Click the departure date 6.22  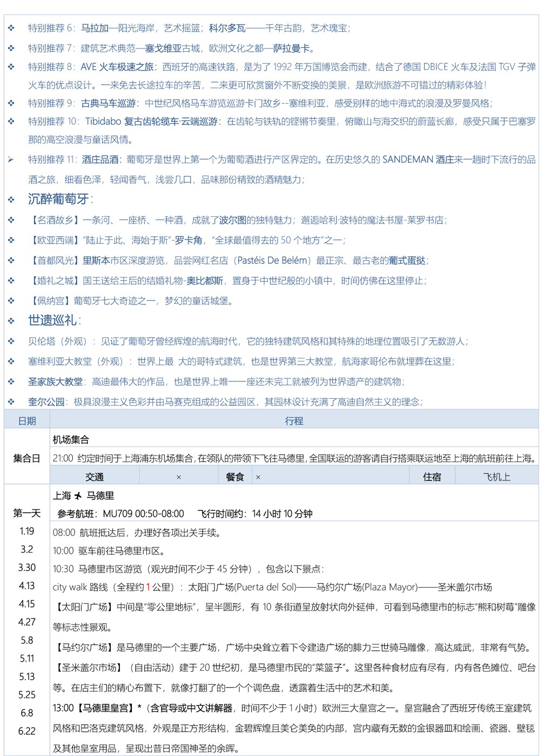click(27, 731)
